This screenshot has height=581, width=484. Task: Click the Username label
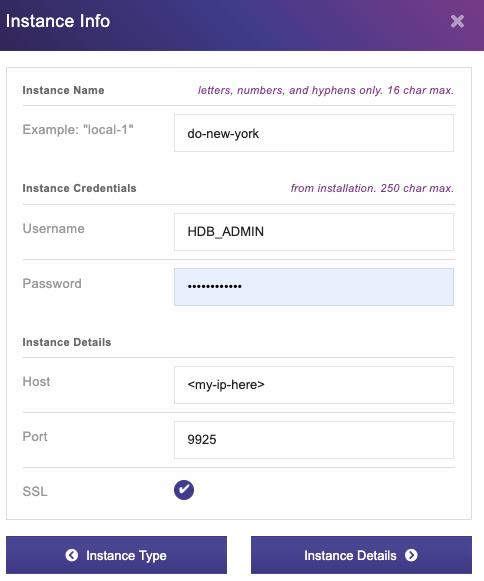tap(53, 229)
